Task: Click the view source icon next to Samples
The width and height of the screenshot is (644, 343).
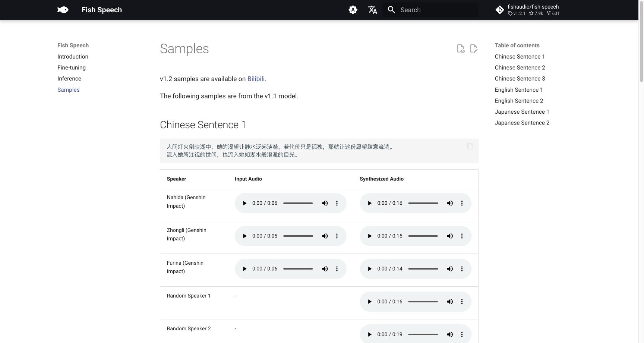Action: point(461,48)
